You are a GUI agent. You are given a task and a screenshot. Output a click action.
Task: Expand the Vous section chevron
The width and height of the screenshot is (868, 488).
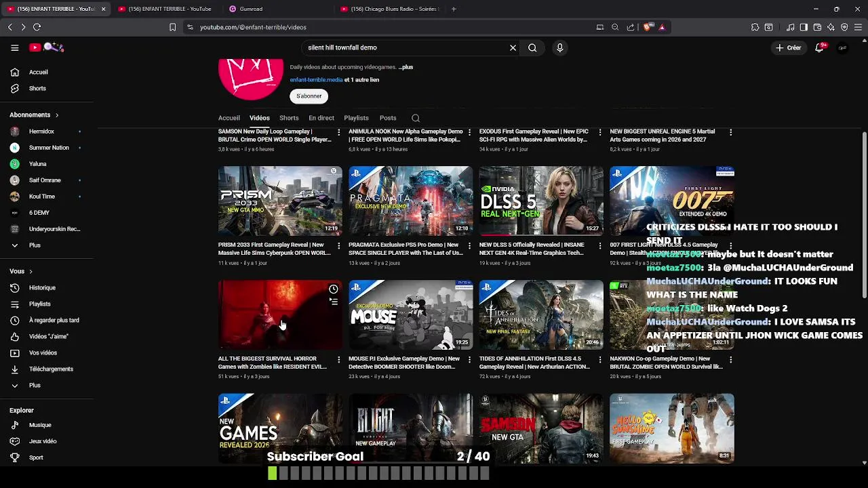(31, 272)
